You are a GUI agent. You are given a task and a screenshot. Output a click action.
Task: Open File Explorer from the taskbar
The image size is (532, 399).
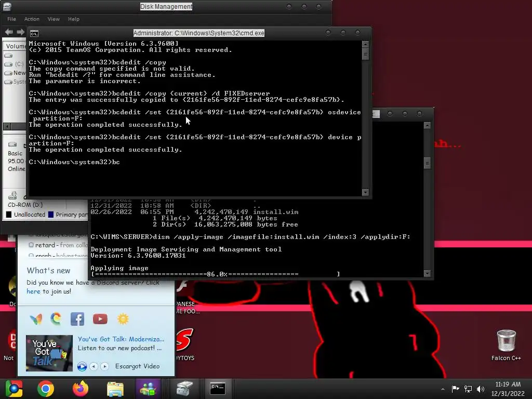[x=115, y=389]
